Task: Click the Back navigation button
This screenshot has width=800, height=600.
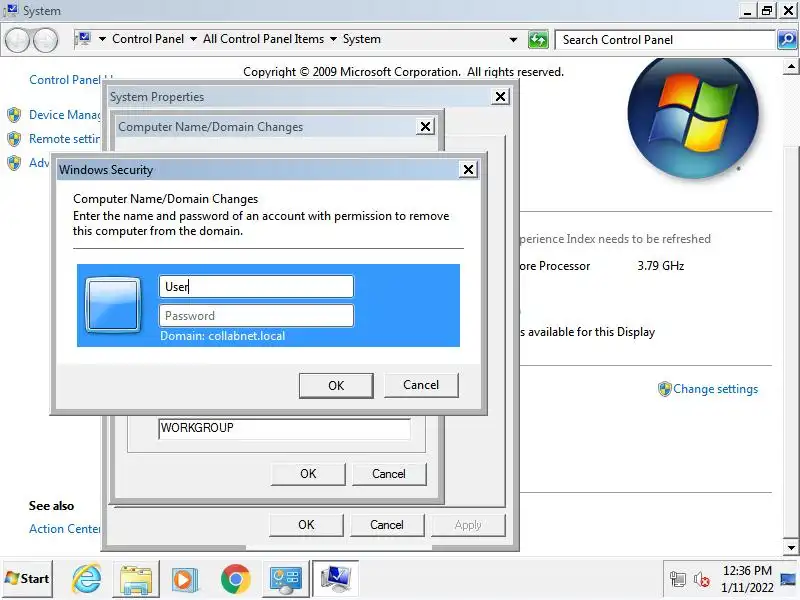Action: pos(18,40)
